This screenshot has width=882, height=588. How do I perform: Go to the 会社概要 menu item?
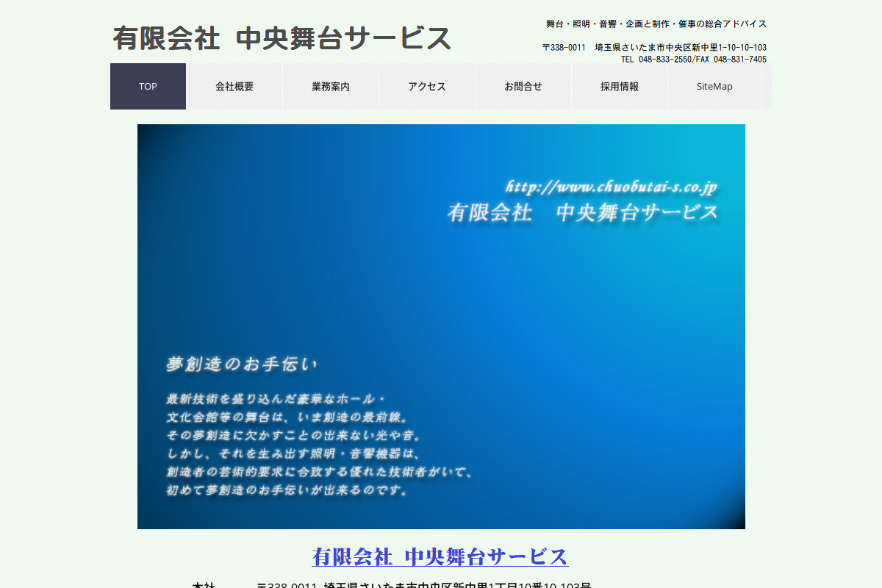click(234, 86)
